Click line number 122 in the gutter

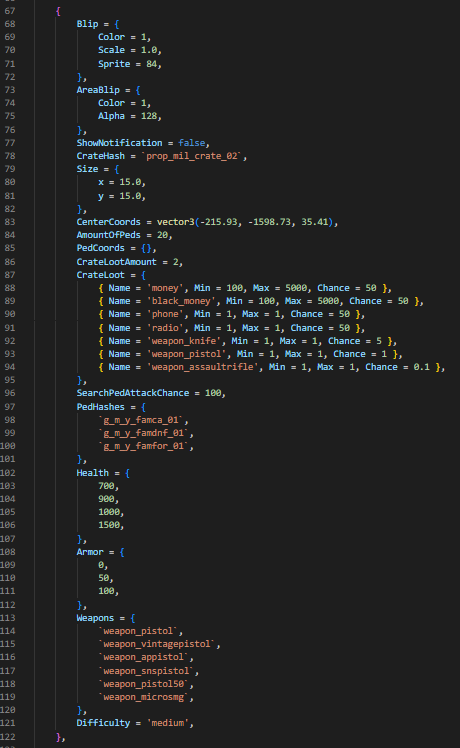pos(8,737)
